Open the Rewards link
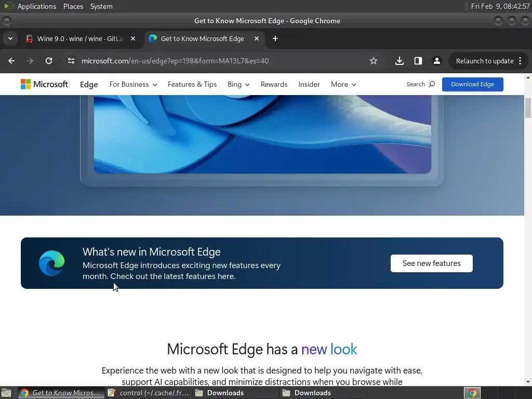The image size is (532, 399). pos(274,85)
